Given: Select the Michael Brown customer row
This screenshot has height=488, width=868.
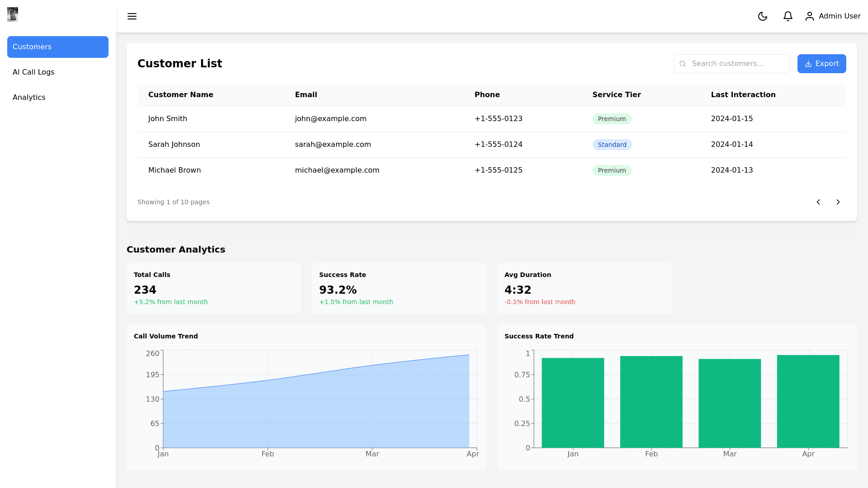Looking at the screenshot, I should tap(175, 170).
